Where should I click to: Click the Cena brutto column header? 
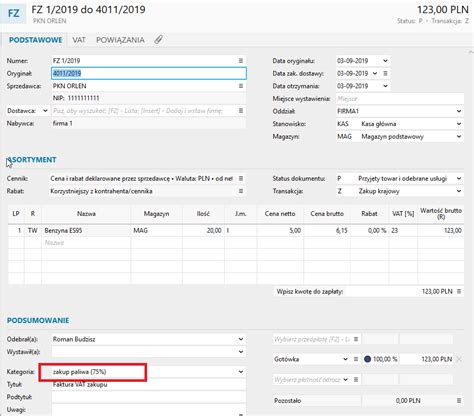(x=327, y=214)
